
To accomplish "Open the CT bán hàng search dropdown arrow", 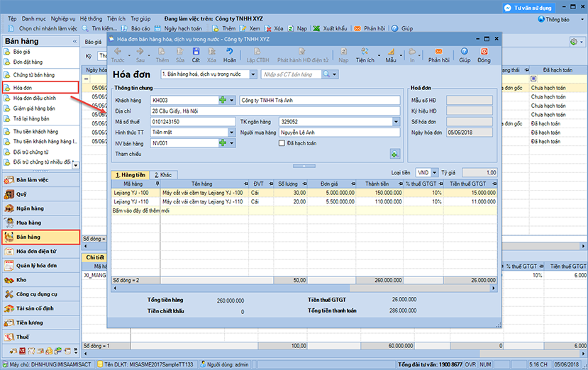I will point(335,74).
